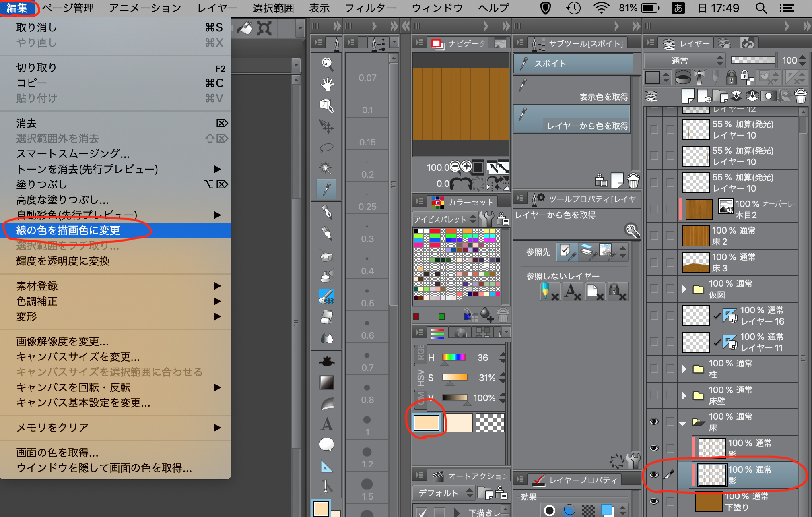
Task: Toggle visibility of the 床 folder
Action: coord(654,422)
